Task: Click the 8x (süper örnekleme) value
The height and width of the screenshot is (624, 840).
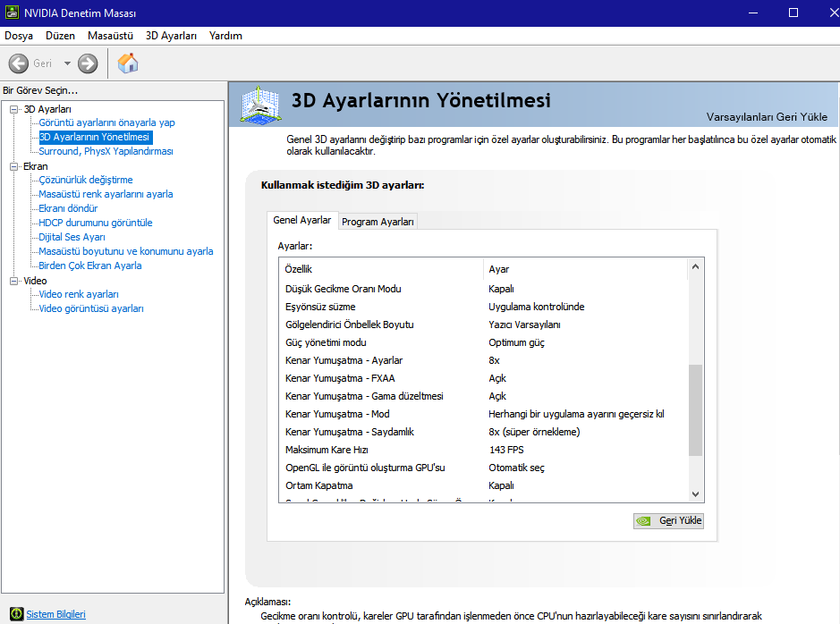Action: (534, 432)
